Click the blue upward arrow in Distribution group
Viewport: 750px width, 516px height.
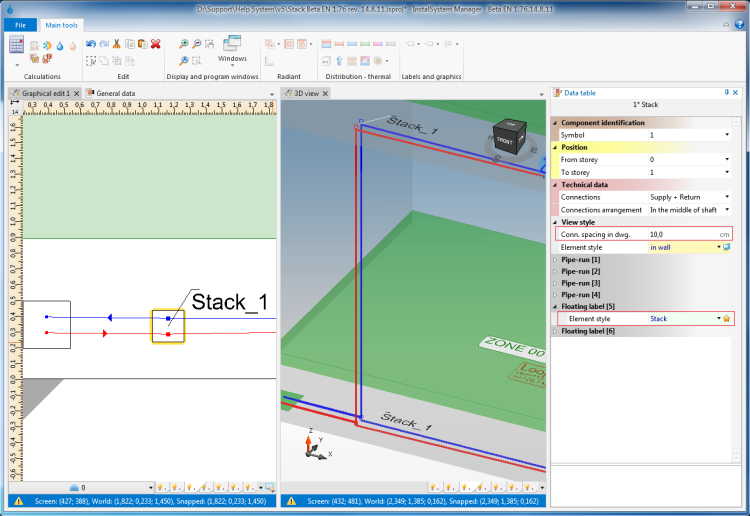coord(339,61)
